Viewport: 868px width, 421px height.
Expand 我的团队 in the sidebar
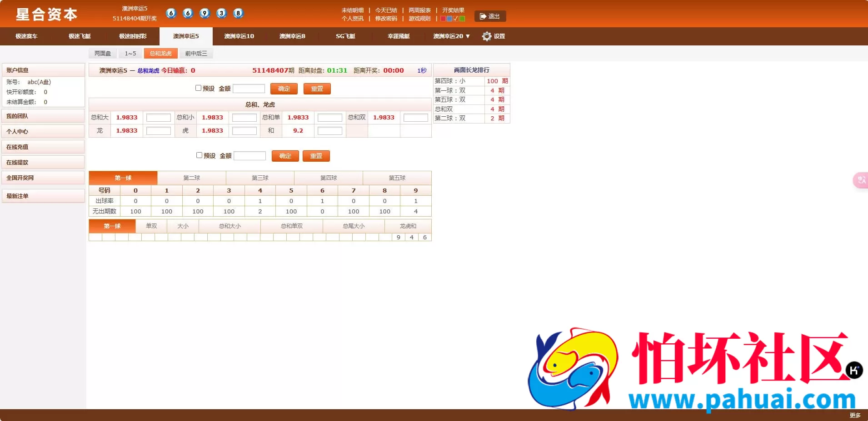pos(43,116)
